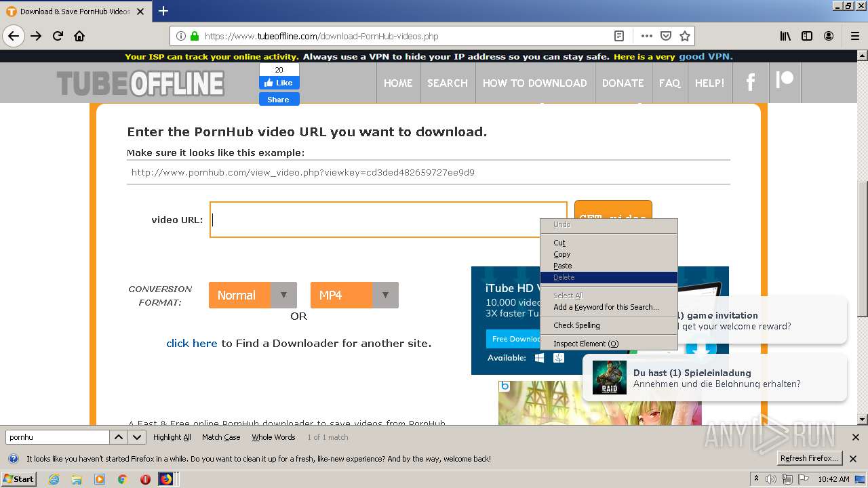The width and height of the screenshot is (868, 488).
Task: Open the SEARCH nav item
Action: [x=448, y=83]
